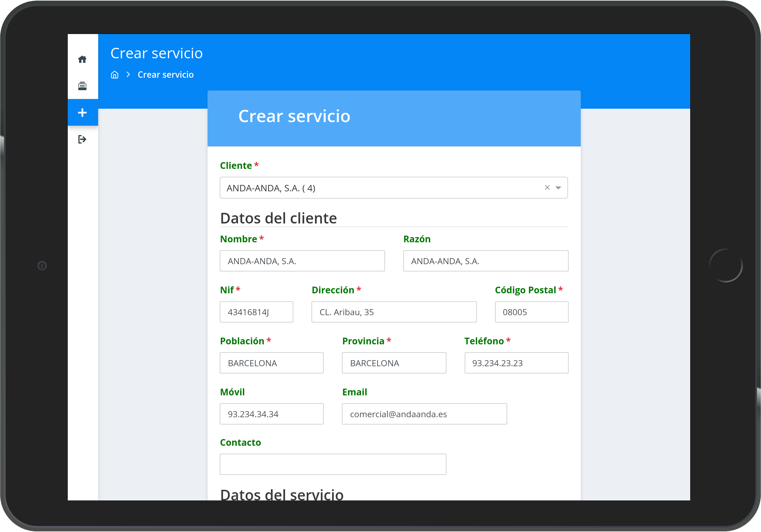Focus the Población input BARCELONA
761x532 pixels.
271,363
